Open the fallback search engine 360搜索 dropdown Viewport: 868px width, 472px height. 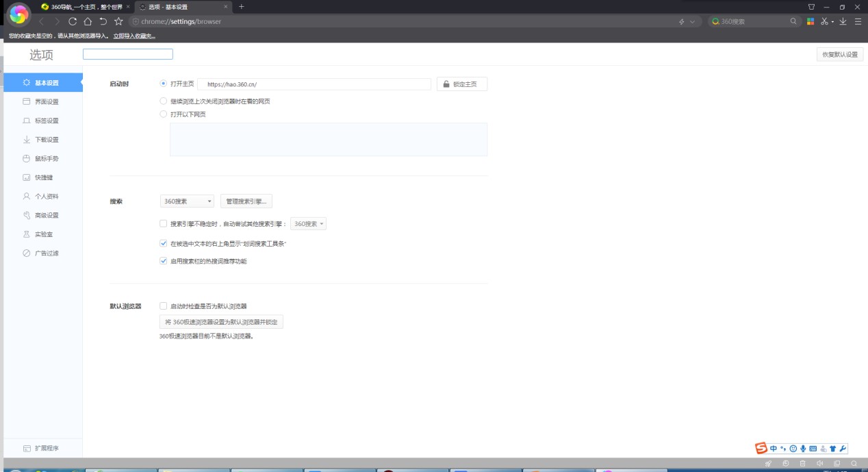point(309,224)
